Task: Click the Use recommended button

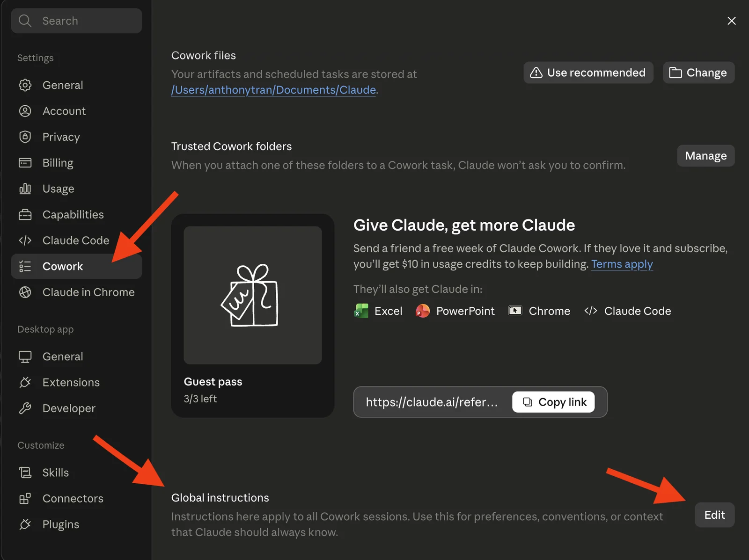Action: pos(588,73)
